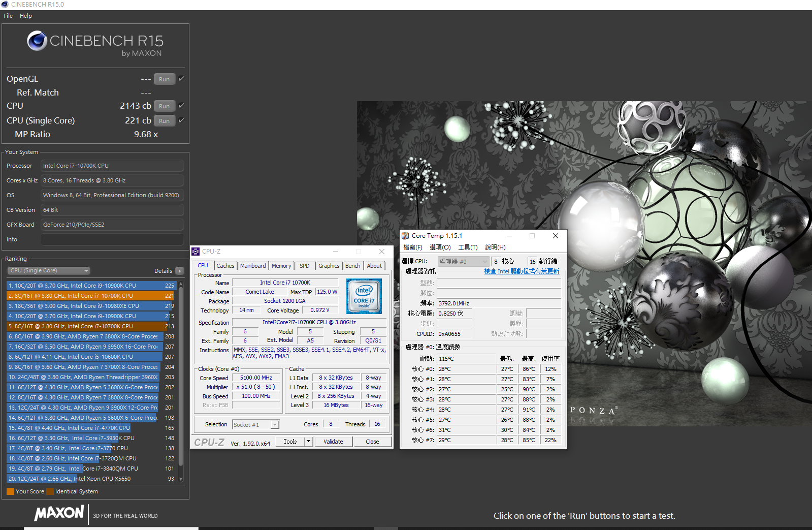Run the CPU benchmark
The width and height of the screenshot is (812, 530).
click(x=165, y=106)
